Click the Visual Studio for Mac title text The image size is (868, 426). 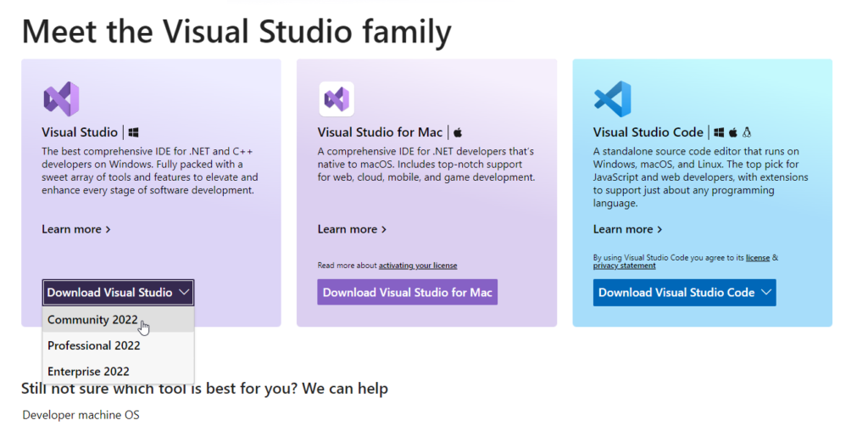(380, 132)
